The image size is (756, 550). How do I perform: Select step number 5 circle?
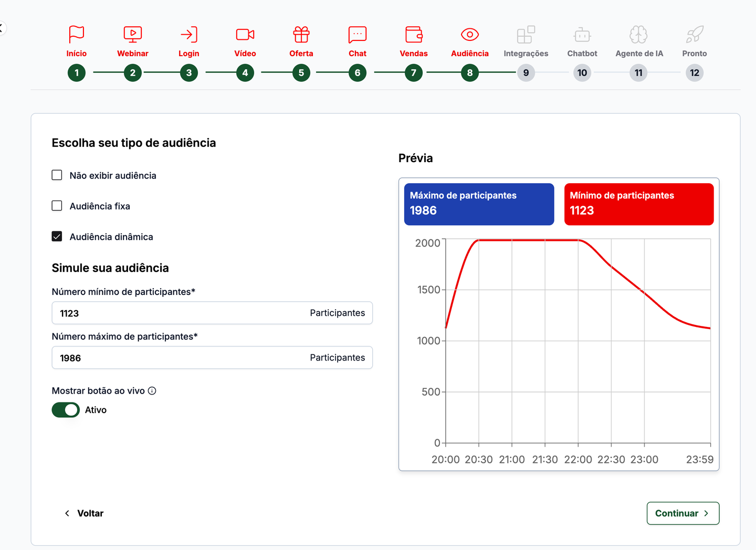pos(301,73)
